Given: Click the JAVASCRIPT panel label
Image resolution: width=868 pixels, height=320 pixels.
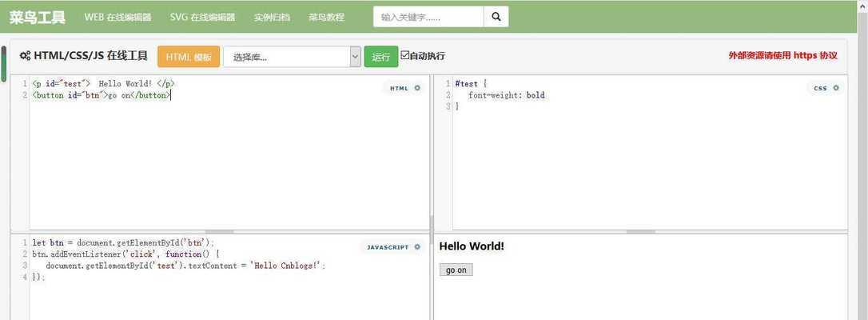Looking at the screenshot, I should pyautogui.click(x=388, y=247).
